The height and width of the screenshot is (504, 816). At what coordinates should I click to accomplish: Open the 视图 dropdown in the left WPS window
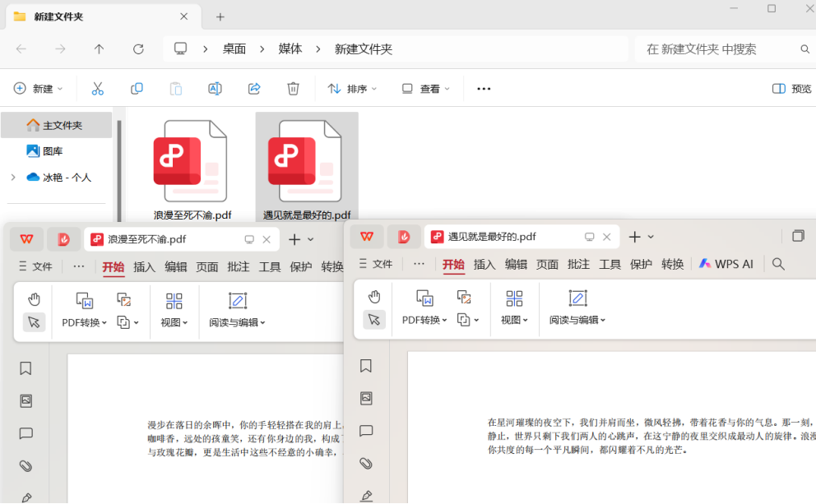click(174, 322)
